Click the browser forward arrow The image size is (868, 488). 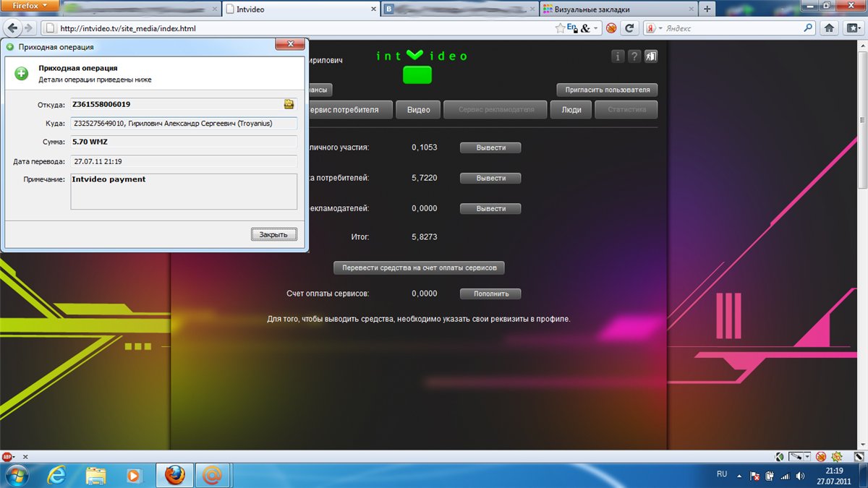point(29,28)
